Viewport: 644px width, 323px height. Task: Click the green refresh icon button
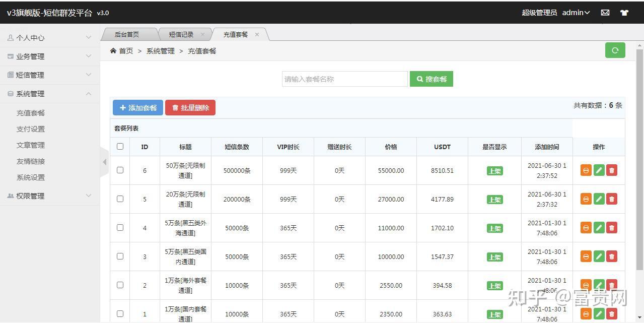pyautogui.click(x=615, y=50)
